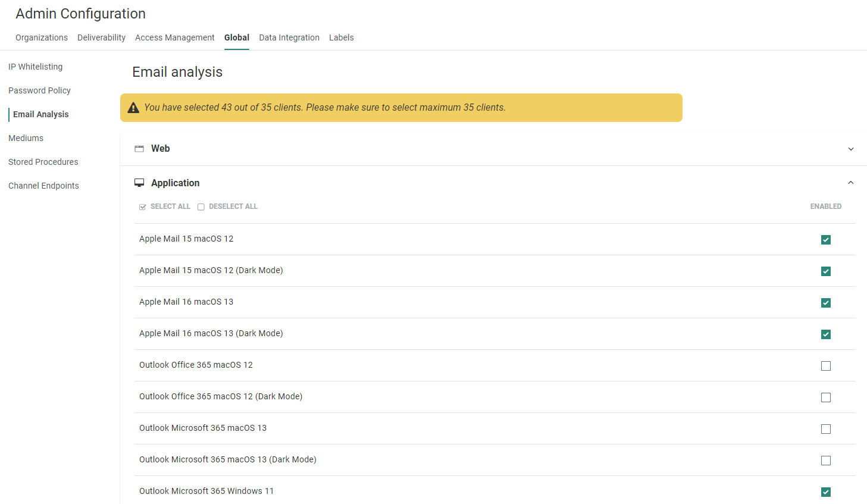Open IP Whitelisting in the sidebar
The height and width of the screenshot is (504, 867).
(35, 67)
